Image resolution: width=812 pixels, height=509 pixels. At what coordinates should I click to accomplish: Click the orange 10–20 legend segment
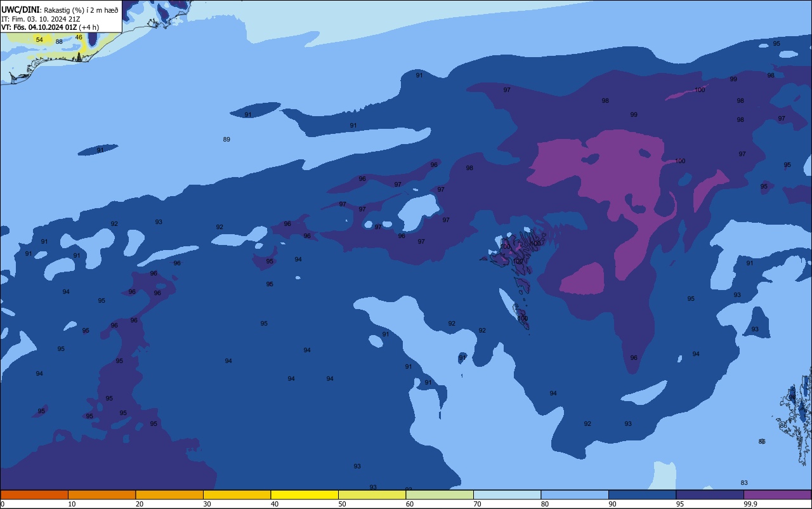click(101, 494)
